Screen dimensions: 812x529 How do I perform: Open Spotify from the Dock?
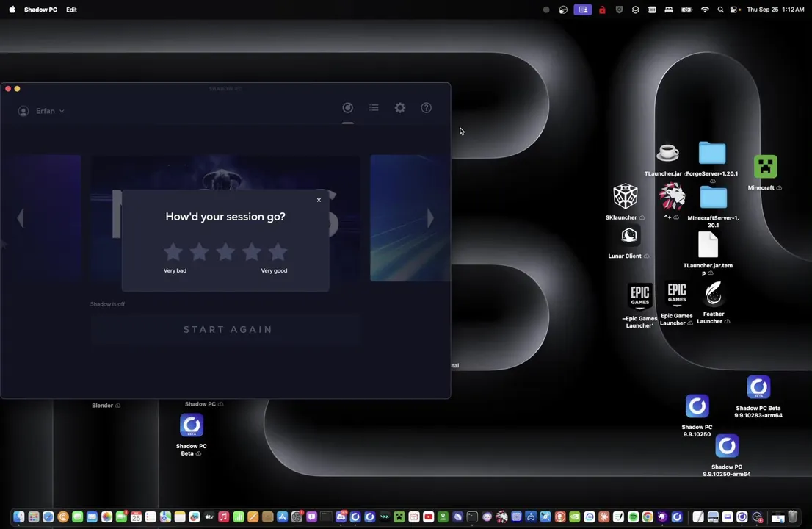tap(633, 517)
